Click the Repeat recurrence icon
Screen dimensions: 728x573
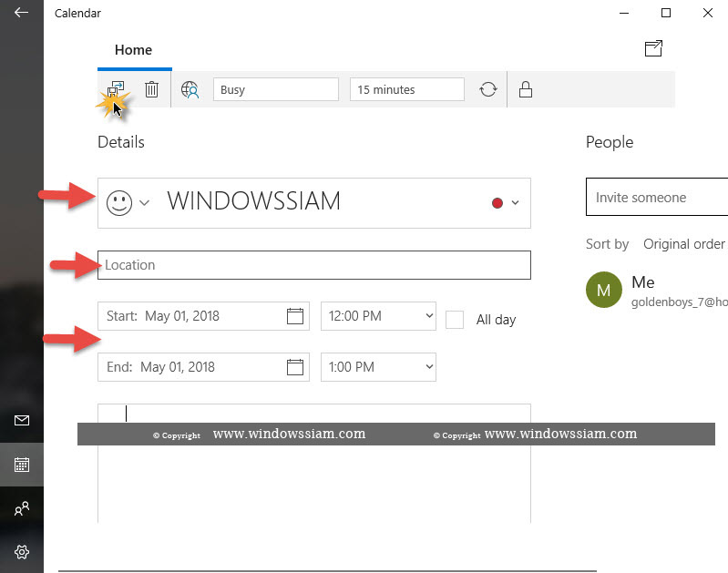pyautogui.click(x=488, y=89)
